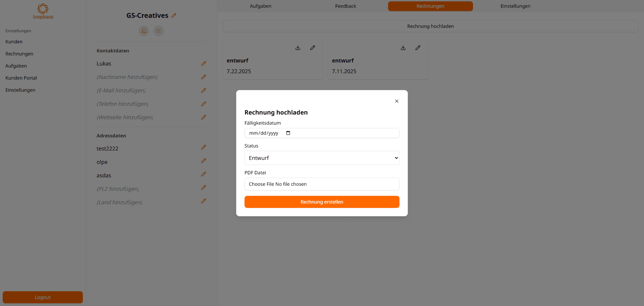The image size is (644, 306).
Task: Switch to the Feedback tab
Action: [345, 6]
